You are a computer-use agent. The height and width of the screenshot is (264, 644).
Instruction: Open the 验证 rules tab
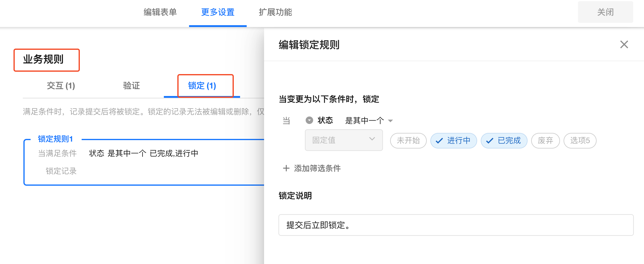[x=131, y=86]
